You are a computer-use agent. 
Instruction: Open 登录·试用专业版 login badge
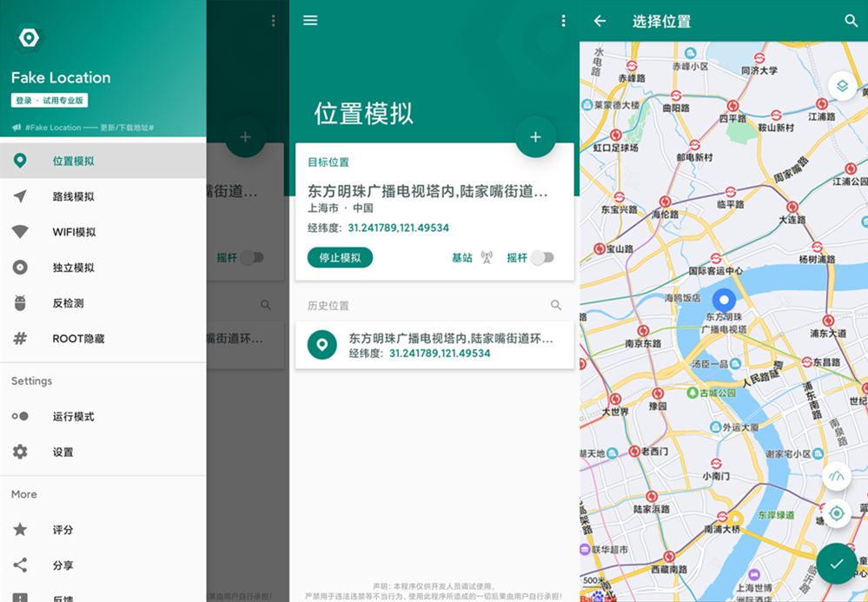[50, 100]
